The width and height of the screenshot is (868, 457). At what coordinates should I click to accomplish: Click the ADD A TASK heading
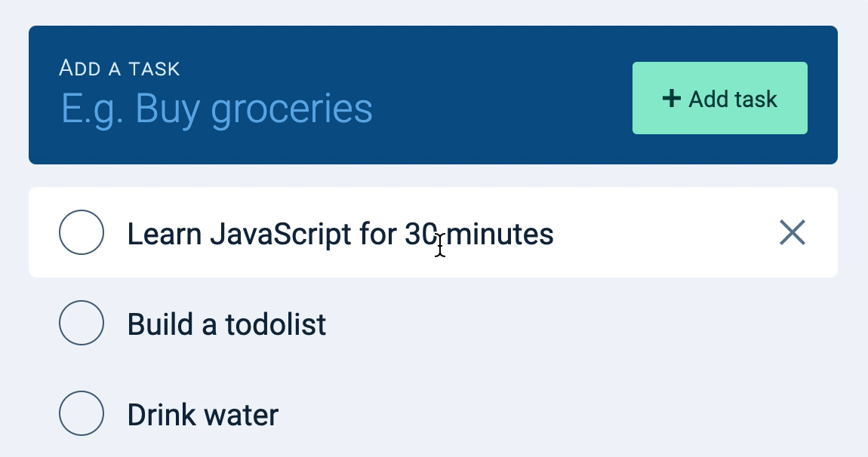tap(119, 68)
